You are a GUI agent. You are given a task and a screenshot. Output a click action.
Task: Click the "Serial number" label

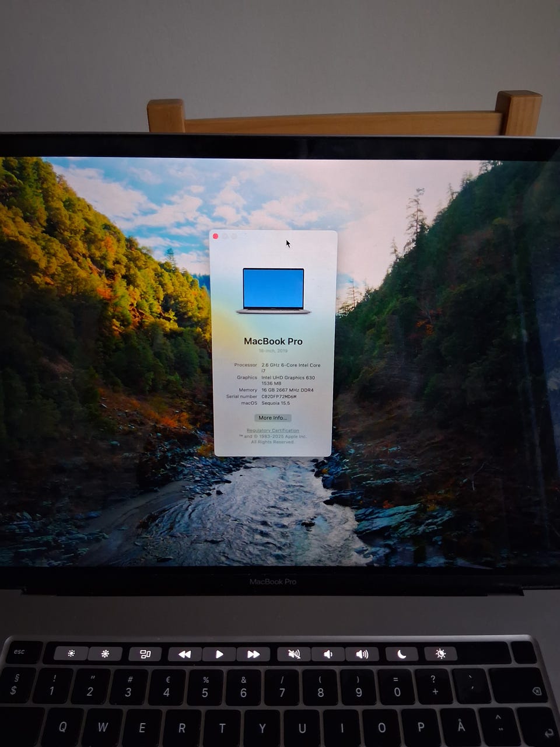click(x=242, y=396)
